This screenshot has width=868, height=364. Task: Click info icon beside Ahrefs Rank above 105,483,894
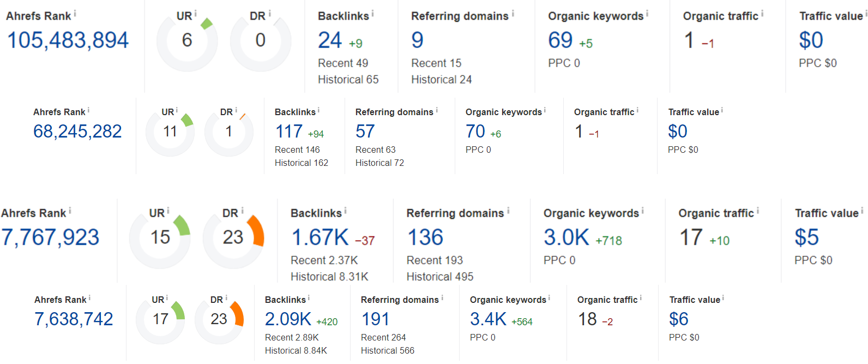click(75, 13)
